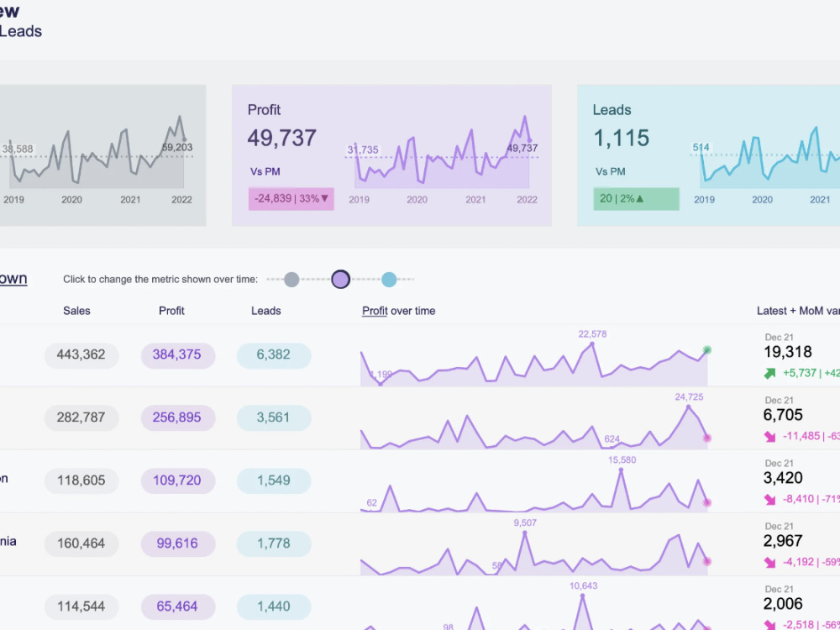Image resolution: width=840 pixels, height=630 pixels.
Task: Select the Sales column header
Action: pos(76,311)
